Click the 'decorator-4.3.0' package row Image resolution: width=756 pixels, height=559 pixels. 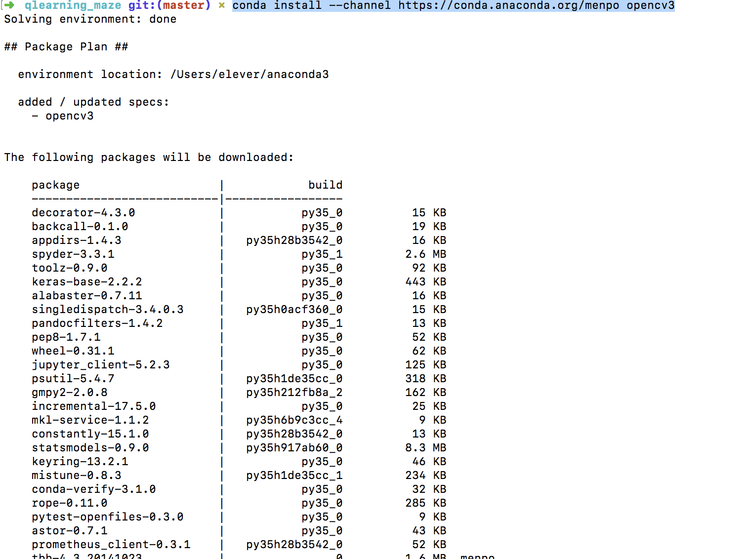coord(239,213)
